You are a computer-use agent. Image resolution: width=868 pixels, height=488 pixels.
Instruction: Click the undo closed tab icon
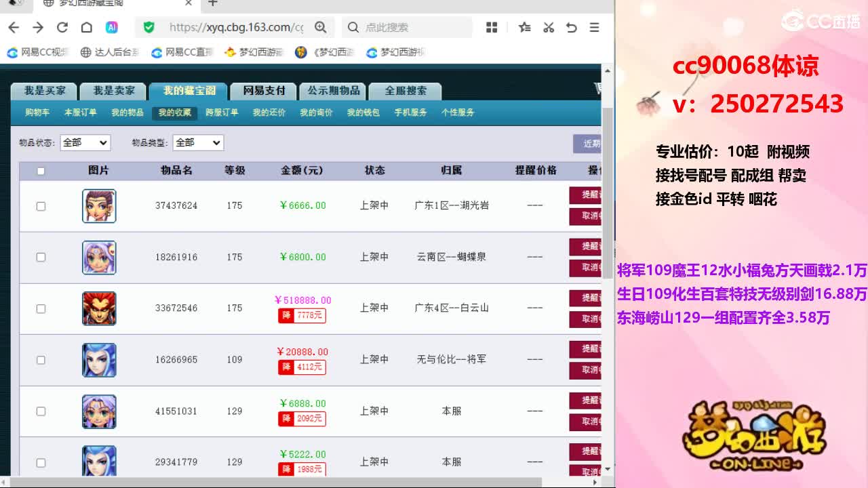point(572,27)
